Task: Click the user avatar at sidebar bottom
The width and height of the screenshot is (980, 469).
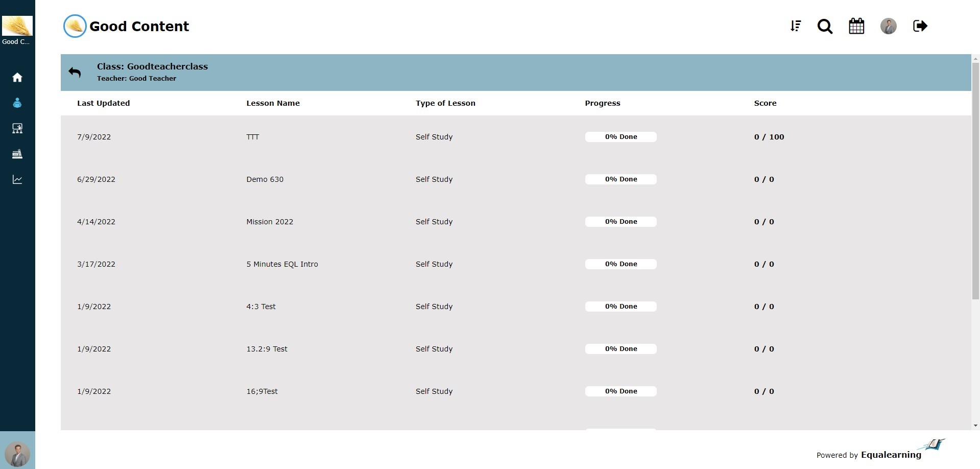Action: 17,454
